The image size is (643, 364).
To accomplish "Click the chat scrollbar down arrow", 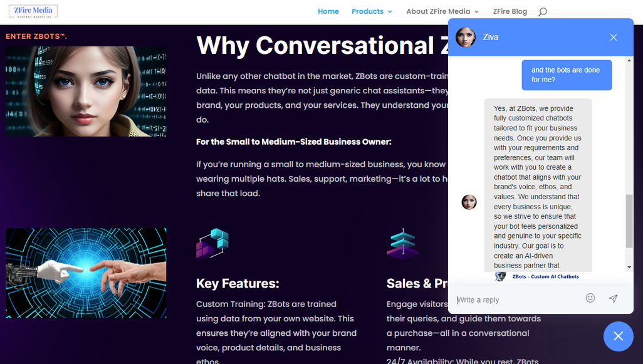I will (x=629, y=268).
